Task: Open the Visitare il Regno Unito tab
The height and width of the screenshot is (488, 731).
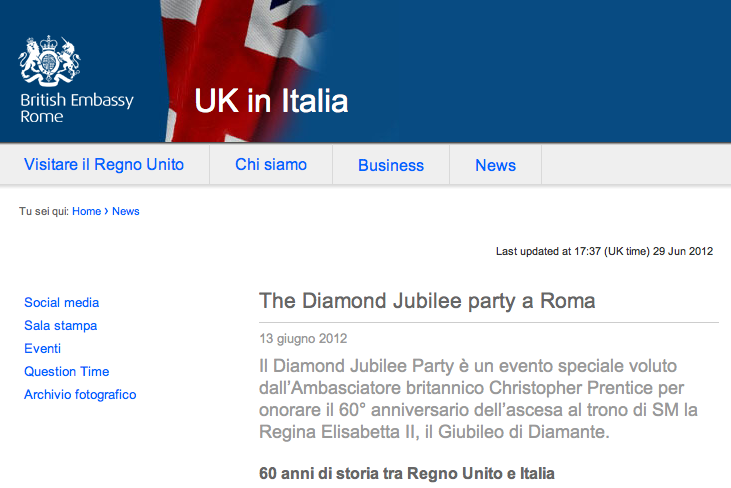Action: (104, 165)
